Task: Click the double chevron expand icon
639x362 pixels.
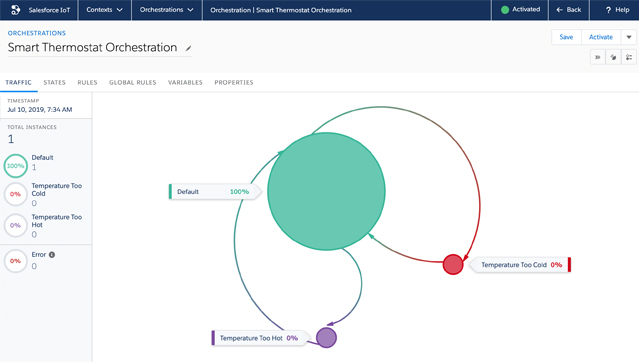Action: tap(597, 57)
